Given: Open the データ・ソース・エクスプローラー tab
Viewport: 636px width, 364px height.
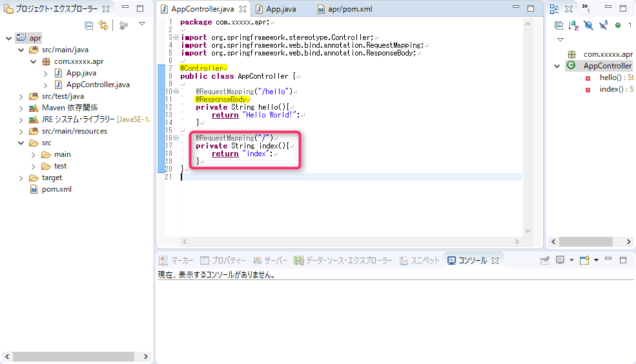Looking at the screenshot, I should tap(343, 260).
